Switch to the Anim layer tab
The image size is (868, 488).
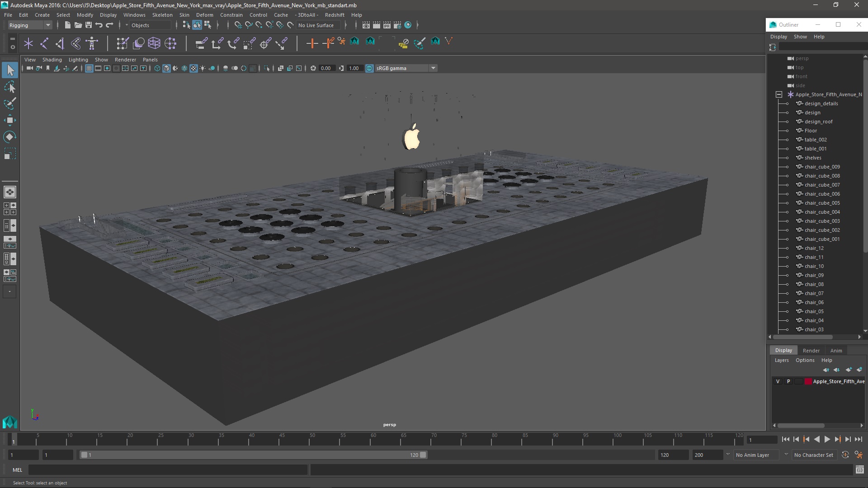(836, 351)
